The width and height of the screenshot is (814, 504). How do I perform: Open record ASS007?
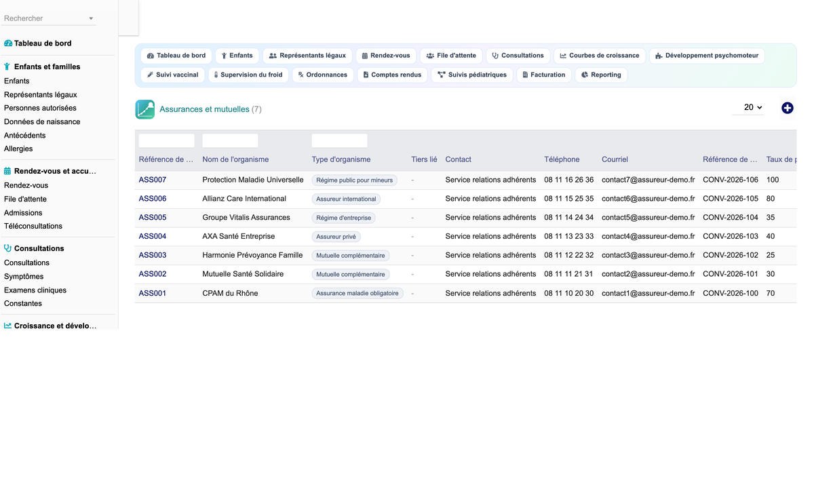click(x=153, y=180)
